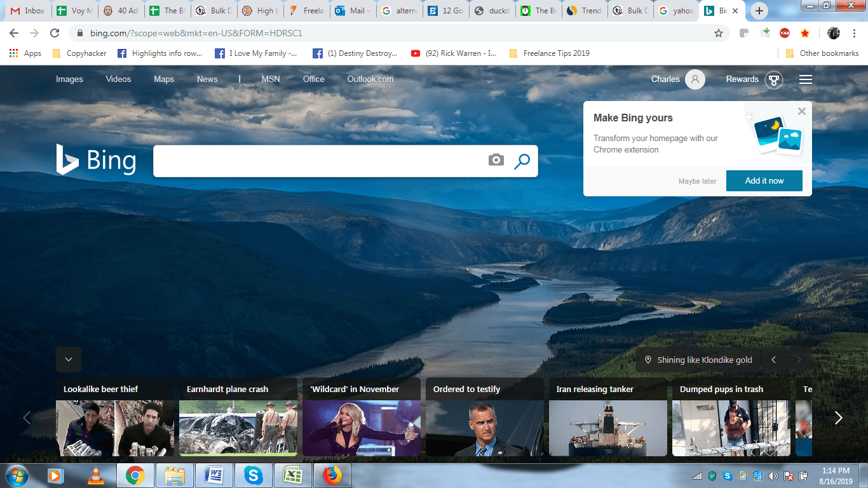868x488 pixels.
Task: Click the green plus extension icon
Action: (x=764, y=33)
